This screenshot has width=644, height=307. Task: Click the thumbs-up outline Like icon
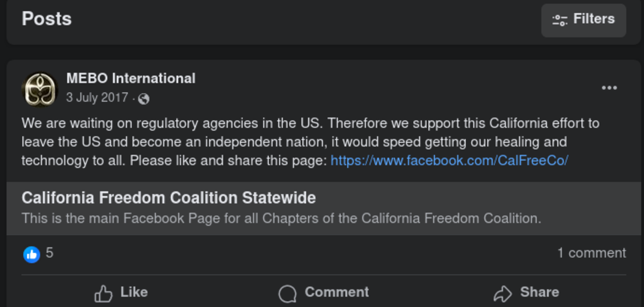pyautogui.click(x=103, y=293)
